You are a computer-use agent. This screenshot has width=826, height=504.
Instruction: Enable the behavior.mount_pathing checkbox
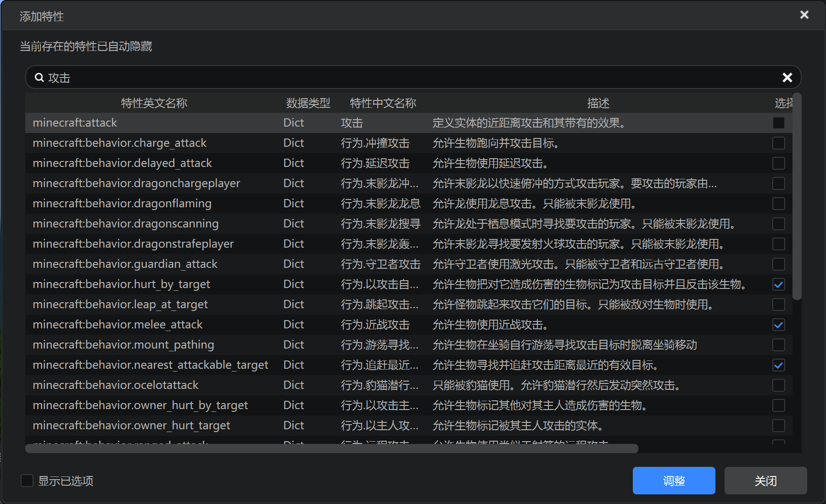click(778, 345)
